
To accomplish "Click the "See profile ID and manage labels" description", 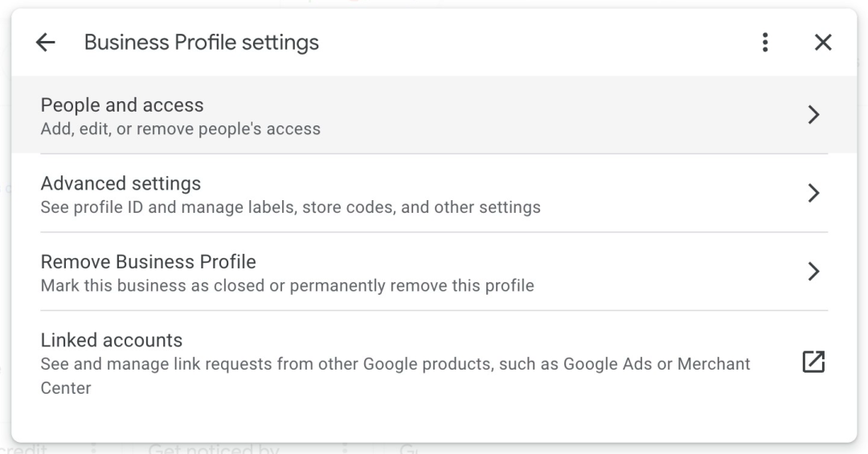I will (290, 207).
